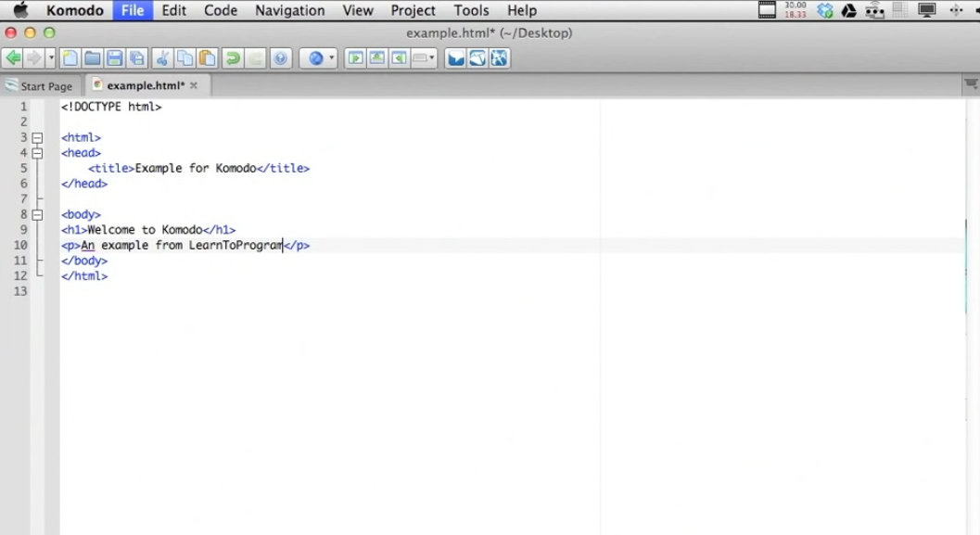Click the film strip recorder icon in menu bar
Screen dimensions: 980x535
click(767, 10)
